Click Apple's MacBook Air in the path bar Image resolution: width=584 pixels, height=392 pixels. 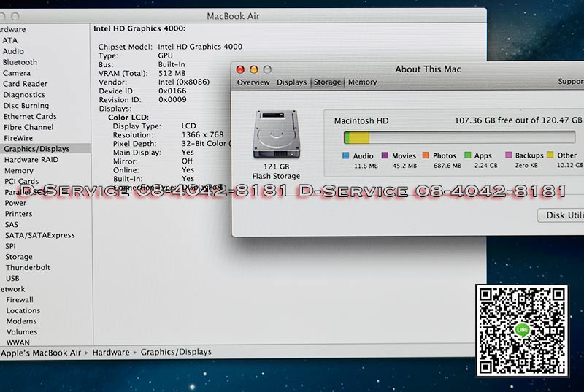tap(41, 353)
